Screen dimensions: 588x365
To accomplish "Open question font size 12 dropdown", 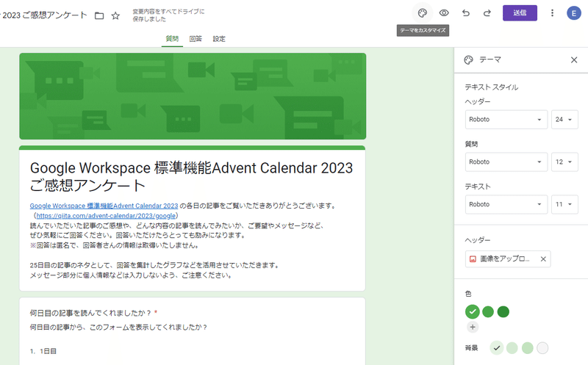I will coord(564,162).
